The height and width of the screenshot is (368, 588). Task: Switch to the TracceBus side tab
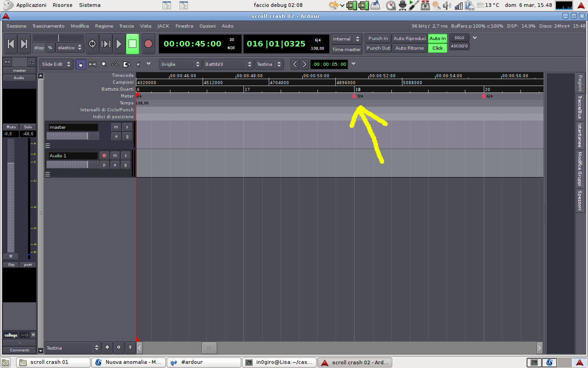click(x=580, y=107)
